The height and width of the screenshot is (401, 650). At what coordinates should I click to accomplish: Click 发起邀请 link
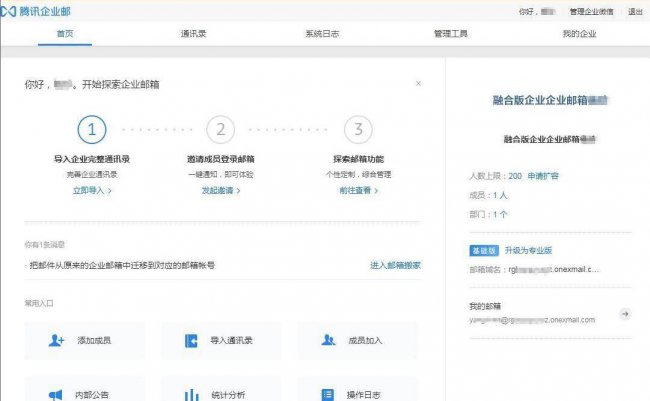pyautogui.click(x=221, y=191)
